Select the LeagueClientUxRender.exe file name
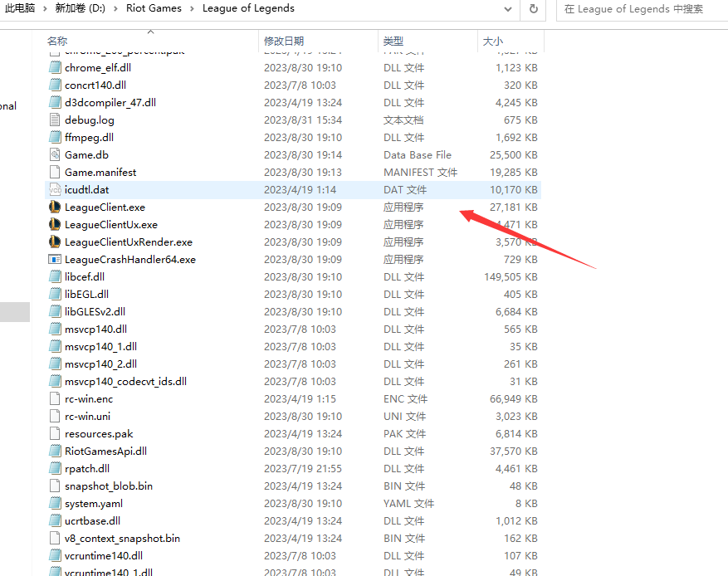 tap(129, 242)
